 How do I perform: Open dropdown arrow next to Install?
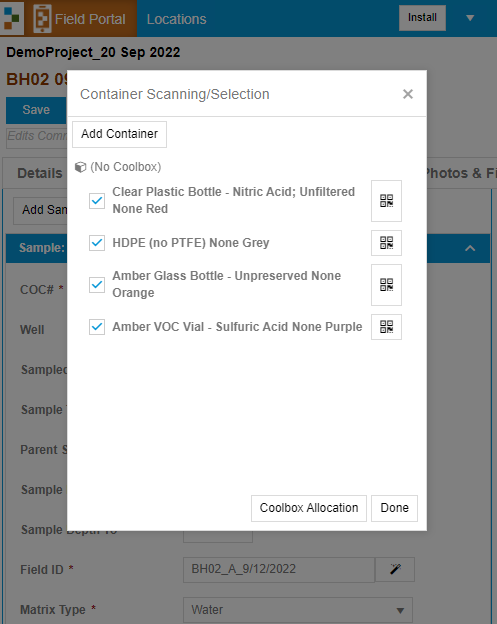[x=470, y=18]
